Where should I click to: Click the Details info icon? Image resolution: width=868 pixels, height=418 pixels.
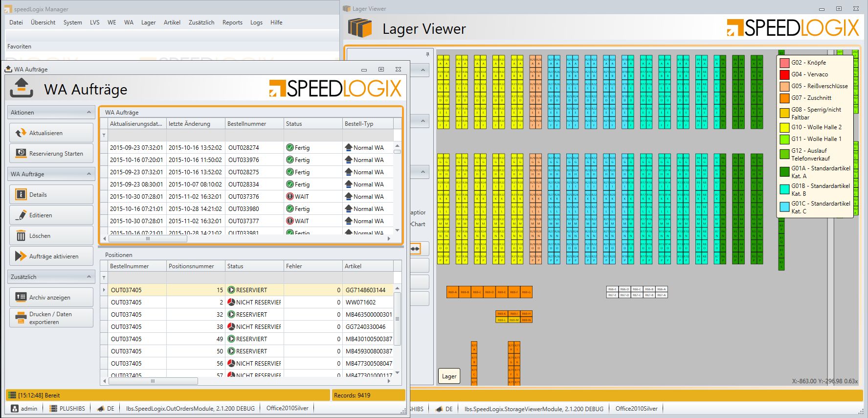click(x=21, y=194)
